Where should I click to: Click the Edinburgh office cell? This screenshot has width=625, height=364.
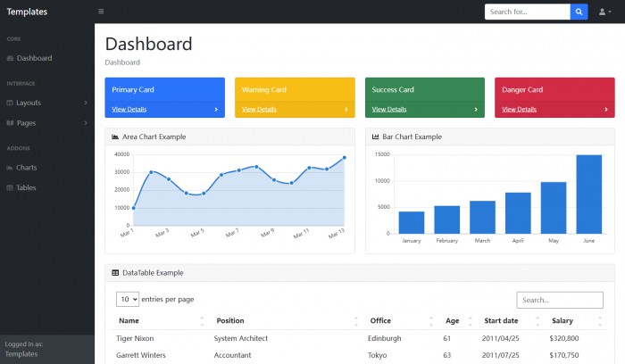[385, 338]
